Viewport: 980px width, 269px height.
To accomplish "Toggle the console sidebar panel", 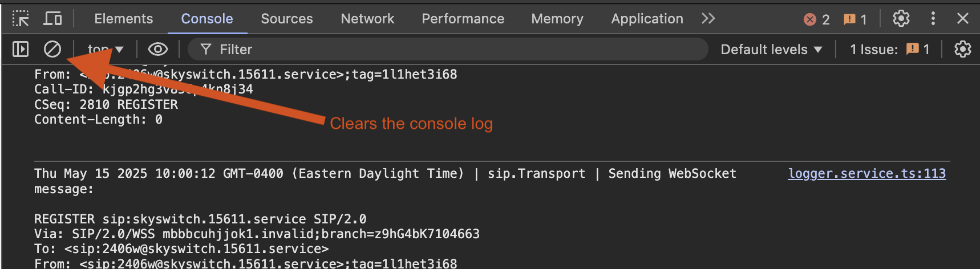I will coord(21,50).
